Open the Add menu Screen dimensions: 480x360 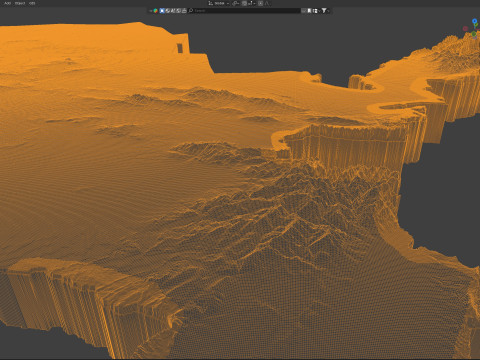point(7,3)
